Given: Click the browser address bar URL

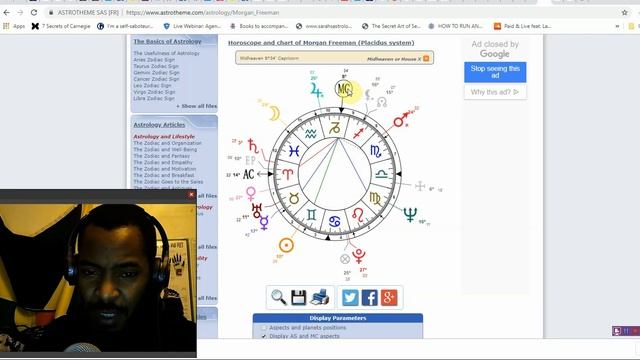Looking at the screenshot, I should click(202, 13).
